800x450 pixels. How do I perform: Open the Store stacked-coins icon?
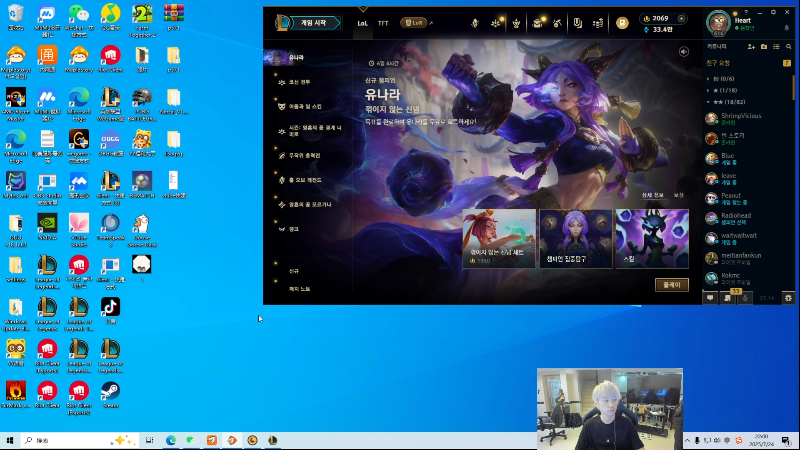click(598, 23)
